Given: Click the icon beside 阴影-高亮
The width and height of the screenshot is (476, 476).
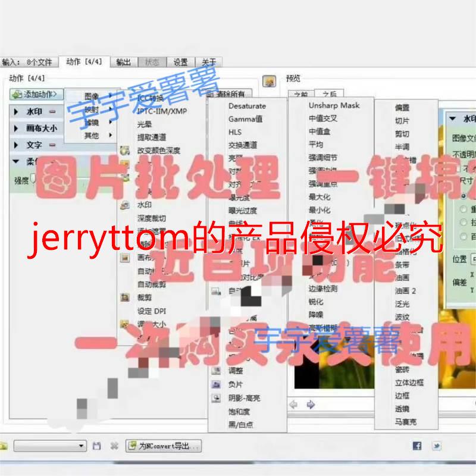Looking at the screenshot, I should click(x=216, y=397).
